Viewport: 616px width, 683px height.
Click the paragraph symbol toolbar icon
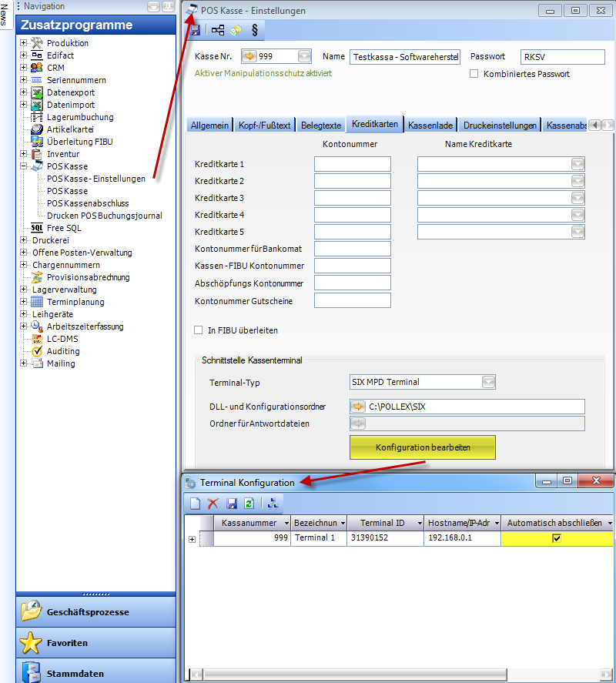(254, 30)
